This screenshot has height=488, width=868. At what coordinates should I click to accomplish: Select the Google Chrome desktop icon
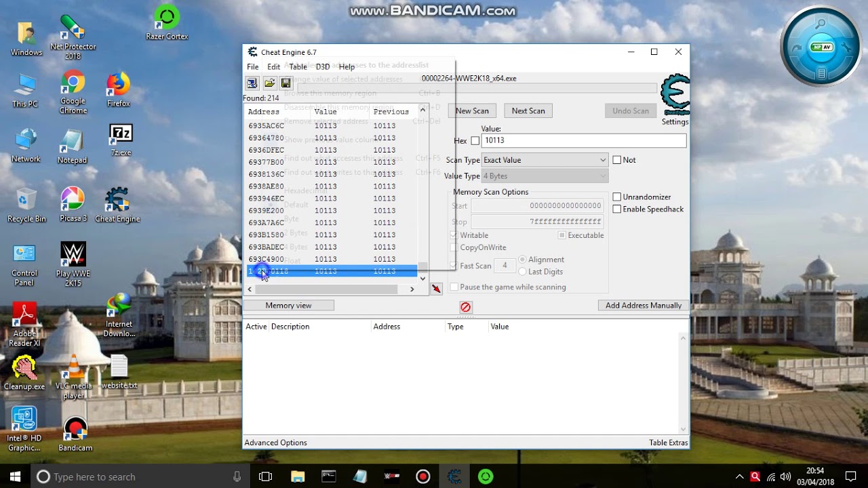click(x=73, y=93)
